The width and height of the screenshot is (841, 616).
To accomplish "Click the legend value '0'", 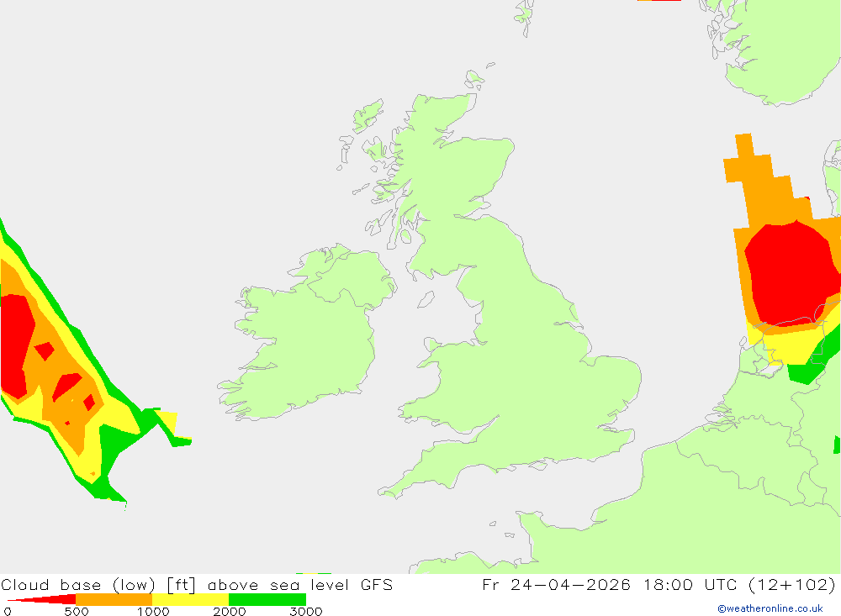I will pyautogui.click(x=8, y=611).
